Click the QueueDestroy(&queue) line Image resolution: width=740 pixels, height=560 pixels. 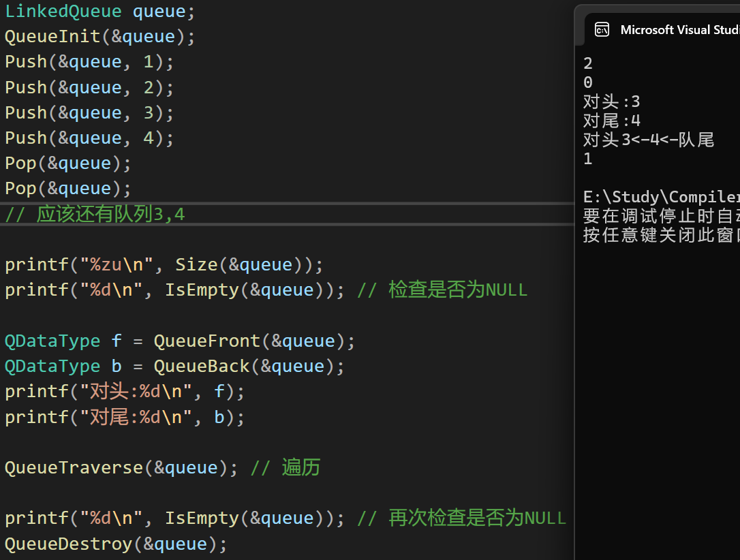click(116, 544)
